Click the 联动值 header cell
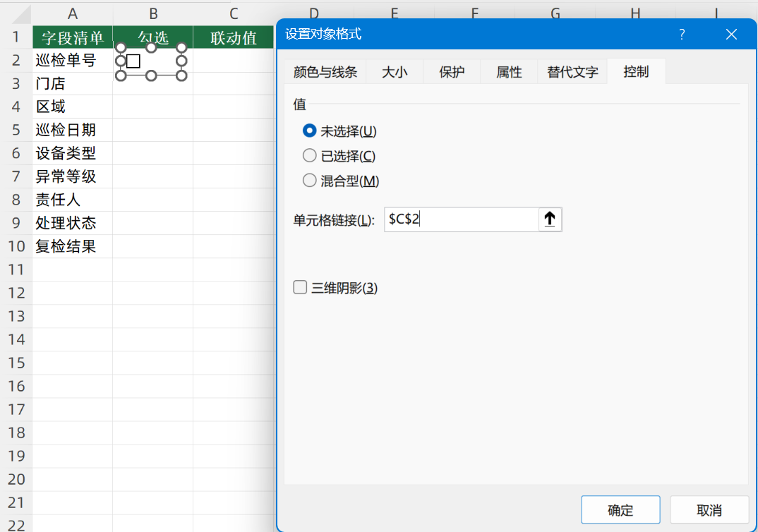The width and height of the screenshot is (758, 532). pyautogui.click(x=234, y=37)
